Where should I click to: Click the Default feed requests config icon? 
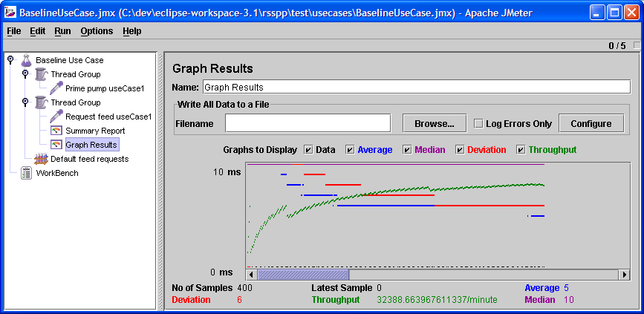41,159
